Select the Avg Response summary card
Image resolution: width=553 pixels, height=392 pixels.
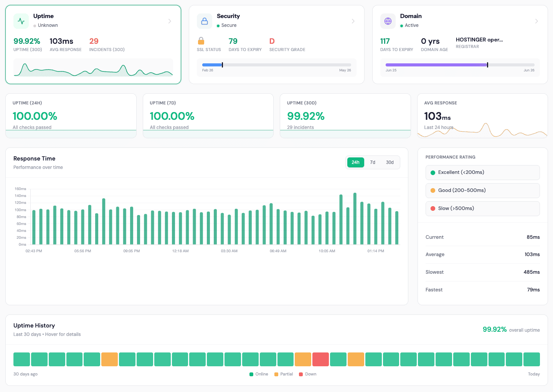[482, 115]
